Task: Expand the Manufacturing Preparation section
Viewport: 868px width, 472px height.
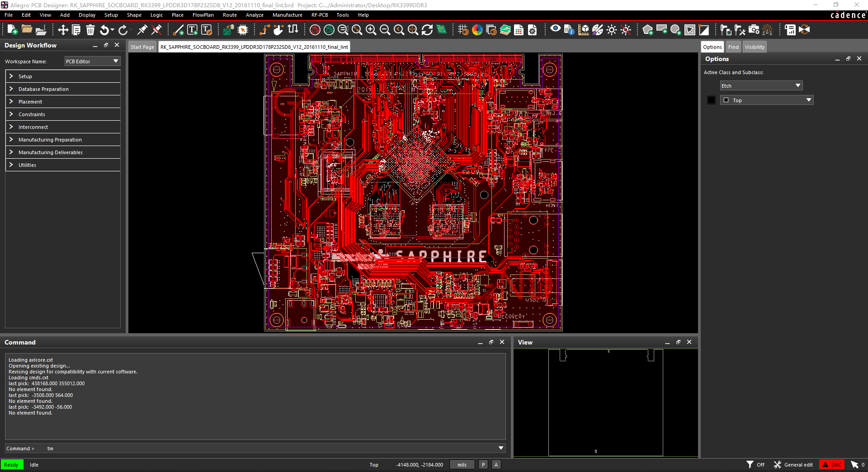Action: (63, 140)
